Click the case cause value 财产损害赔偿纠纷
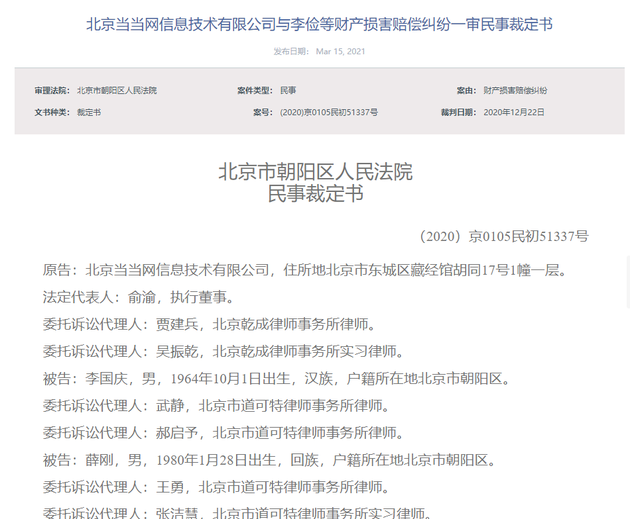 (515, 90)
